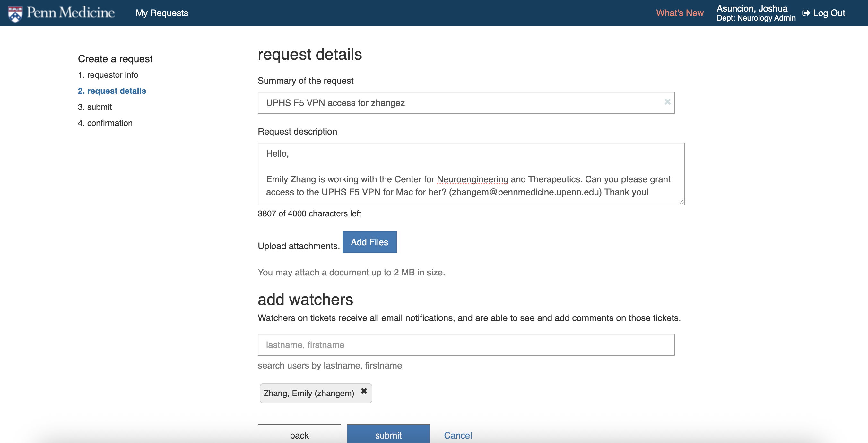Submit the request with the submit button
The height and width of the screenshot is (443, 868).
[x=388, y=434]
